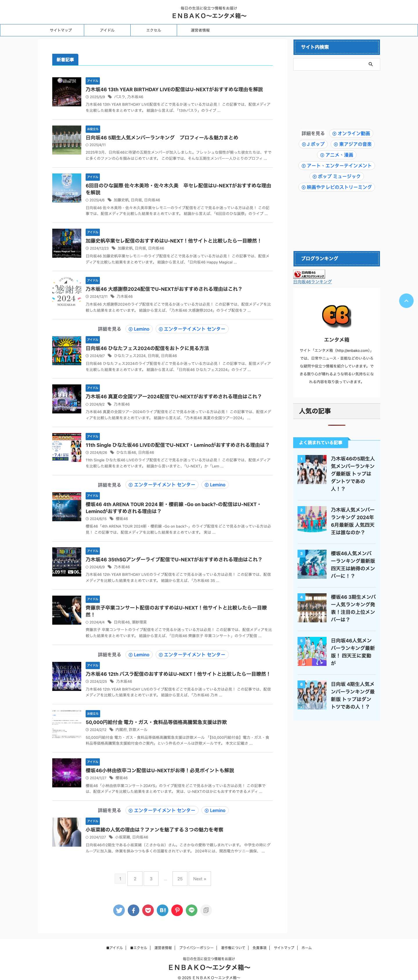Open popular article ranked 1 乃木坂46の5期生
The height and width of the screenshot is (980, 418).
click(353, 474)
